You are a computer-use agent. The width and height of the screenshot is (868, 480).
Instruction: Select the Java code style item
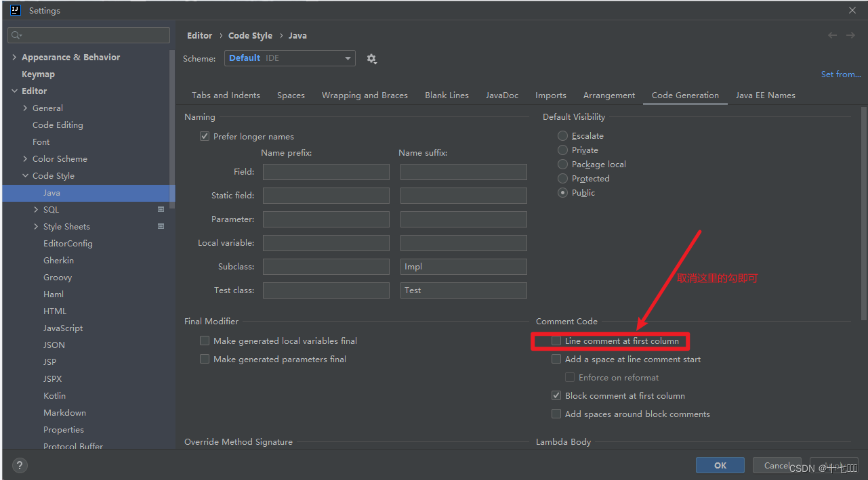click(x=89, y=192)
